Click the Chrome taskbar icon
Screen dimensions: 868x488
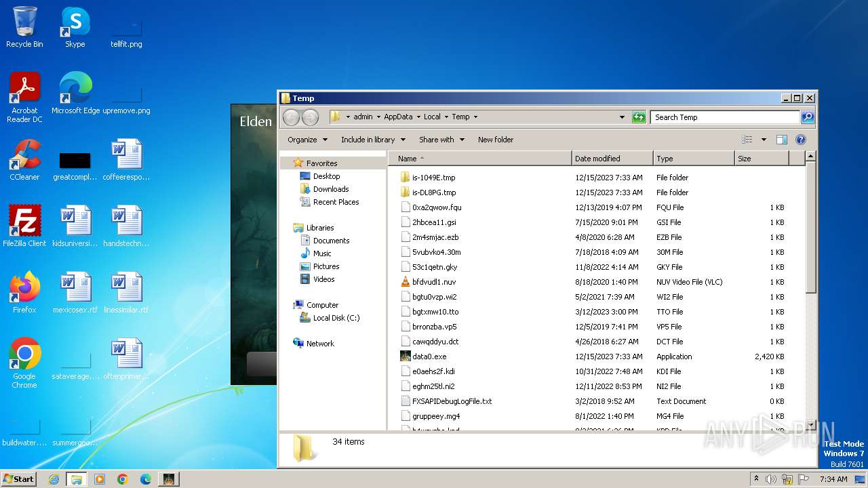click(123, 479)
